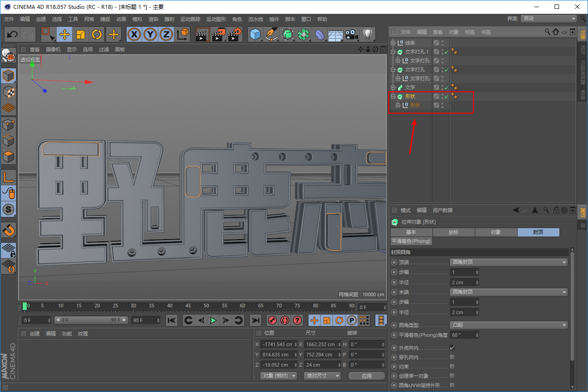
Task: Open the spline Pen tool
Action: tap(271, 34)
